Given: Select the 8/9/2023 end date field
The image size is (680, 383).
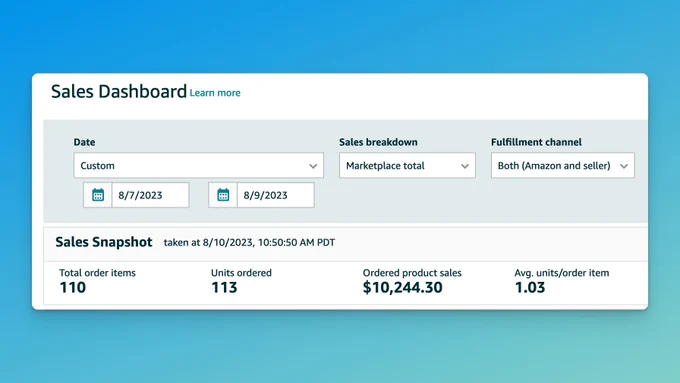Looking at the screenshot, I should tap(276, 195).
